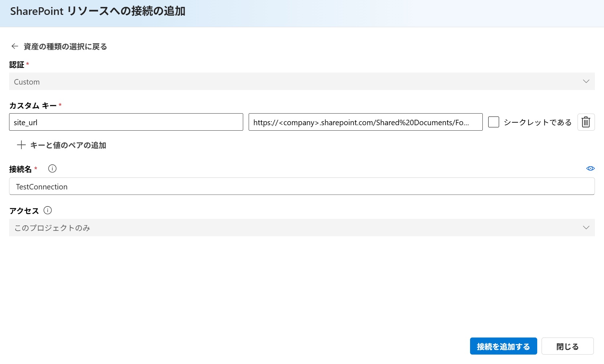Click the info icon next to アクセス
Viewport: 604px width, 364px height.
click(48, 210)
